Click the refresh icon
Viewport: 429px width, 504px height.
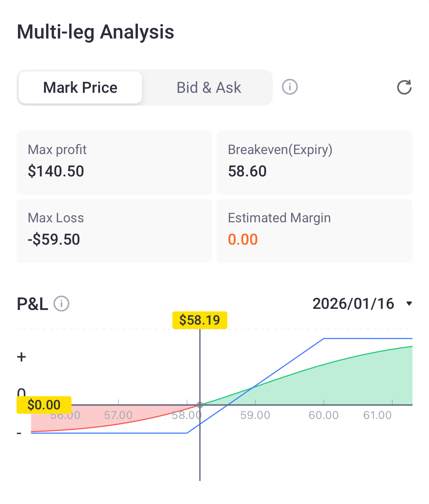click(404, 87)
